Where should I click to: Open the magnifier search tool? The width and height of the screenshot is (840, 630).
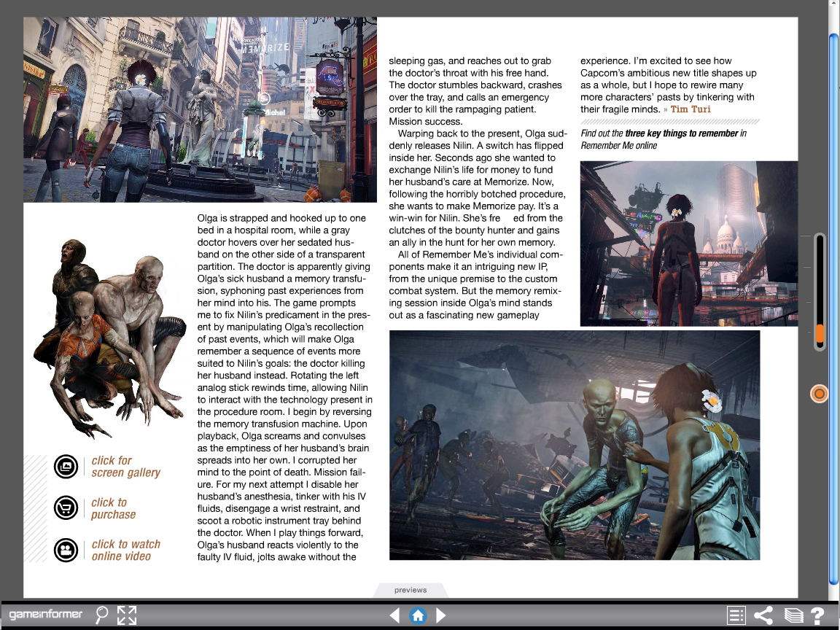(x=101, y=615)
